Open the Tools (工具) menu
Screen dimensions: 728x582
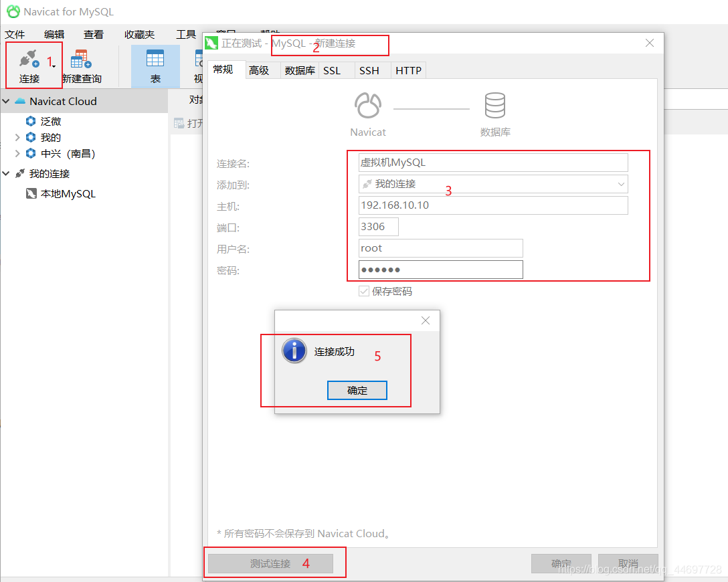click(186, 34)
